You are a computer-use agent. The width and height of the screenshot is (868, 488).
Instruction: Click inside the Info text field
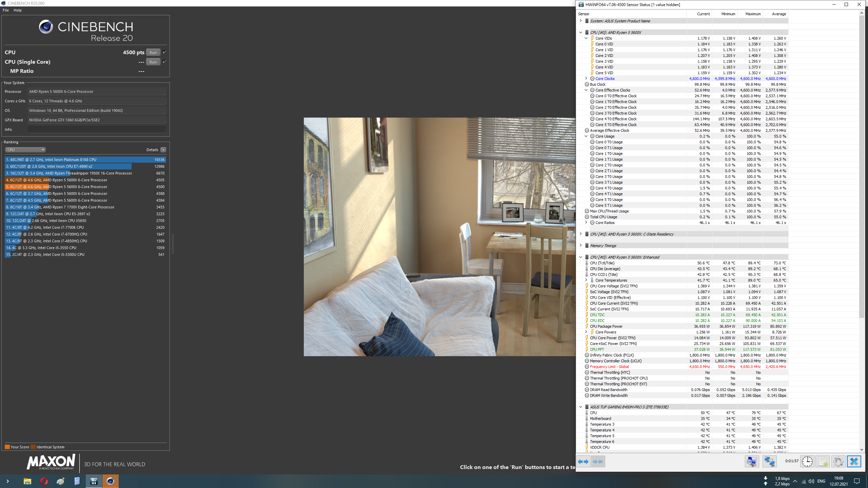coord(97,129)
